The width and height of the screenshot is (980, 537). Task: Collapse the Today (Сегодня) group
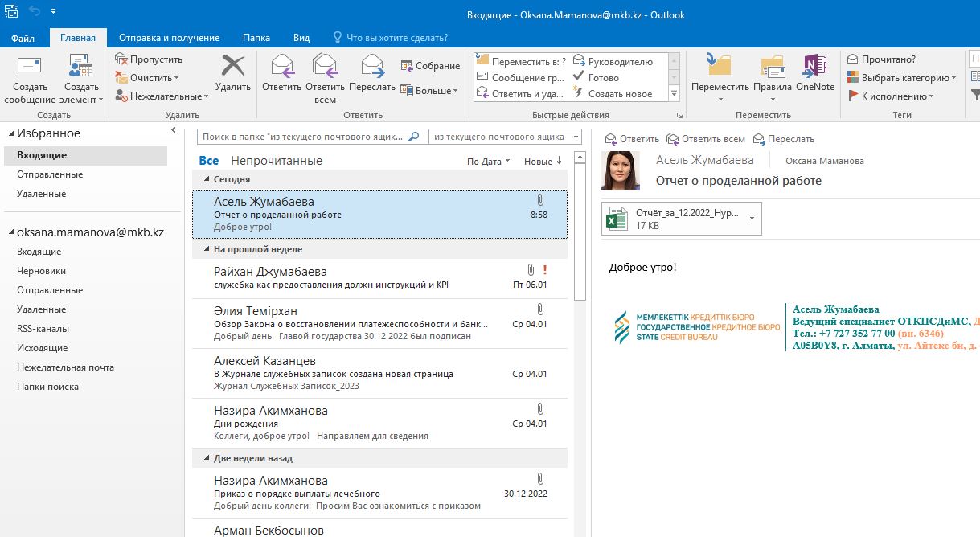[x=207, y=179]
